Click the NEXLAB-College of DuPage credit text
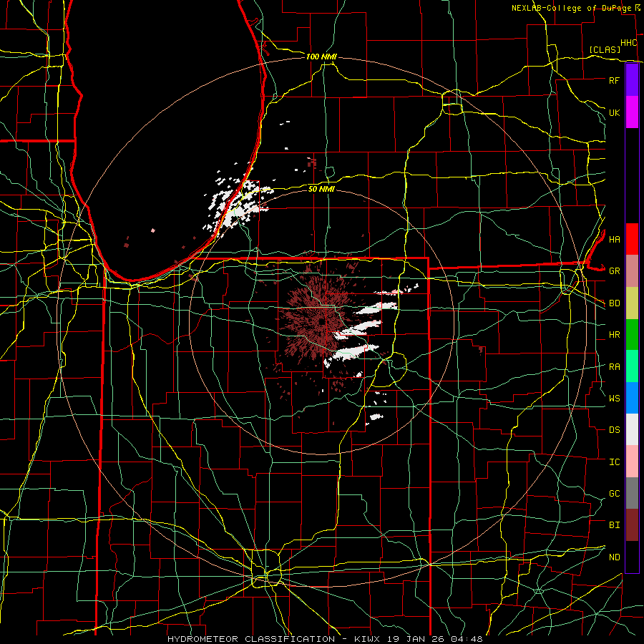The image size is (644, 644). [x=572, y=8]
